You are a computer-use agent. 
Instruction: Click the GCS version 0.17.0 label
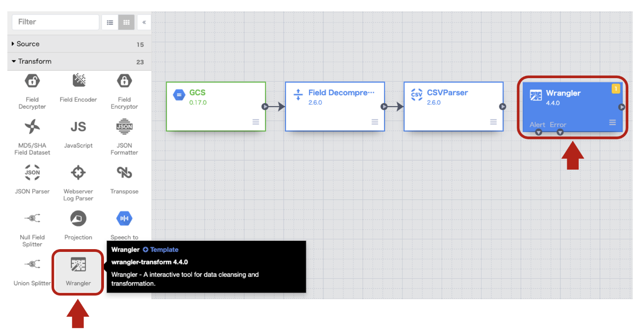click(x=198, y=103)
